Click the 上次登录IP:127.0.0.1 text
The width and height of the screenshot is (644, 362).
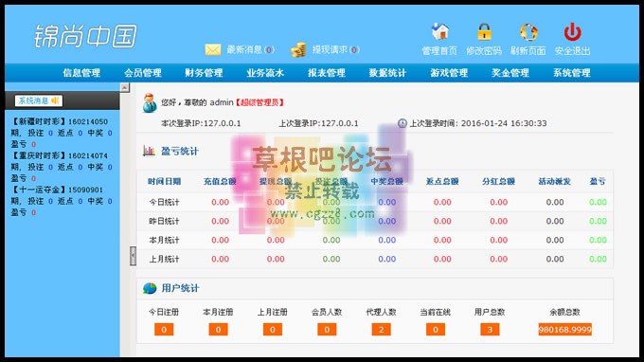[x=318, y=123]
